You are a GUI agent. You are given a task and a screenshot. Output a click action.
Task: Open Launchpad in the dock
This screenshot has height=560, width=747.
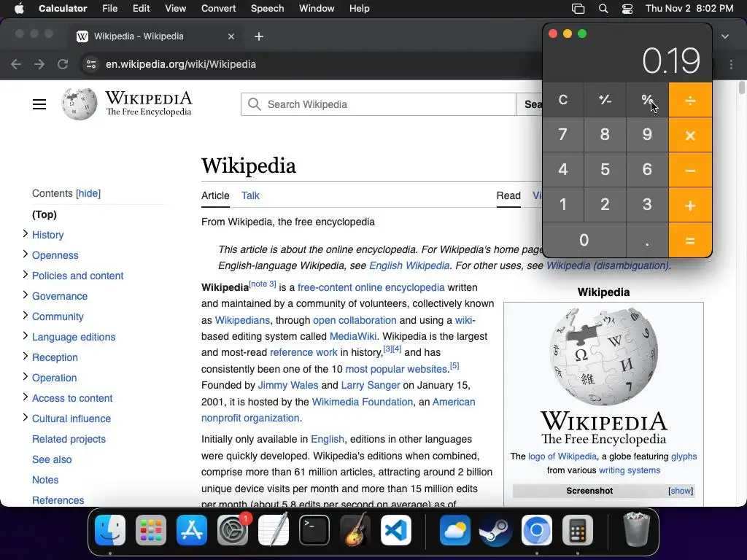(x=151, y=530)
